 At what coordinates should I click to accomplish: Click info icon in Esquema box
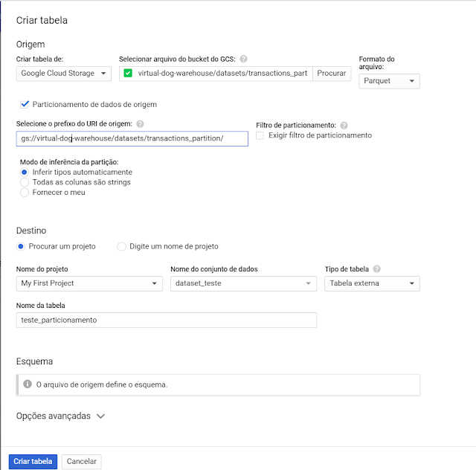click(28, 384)
